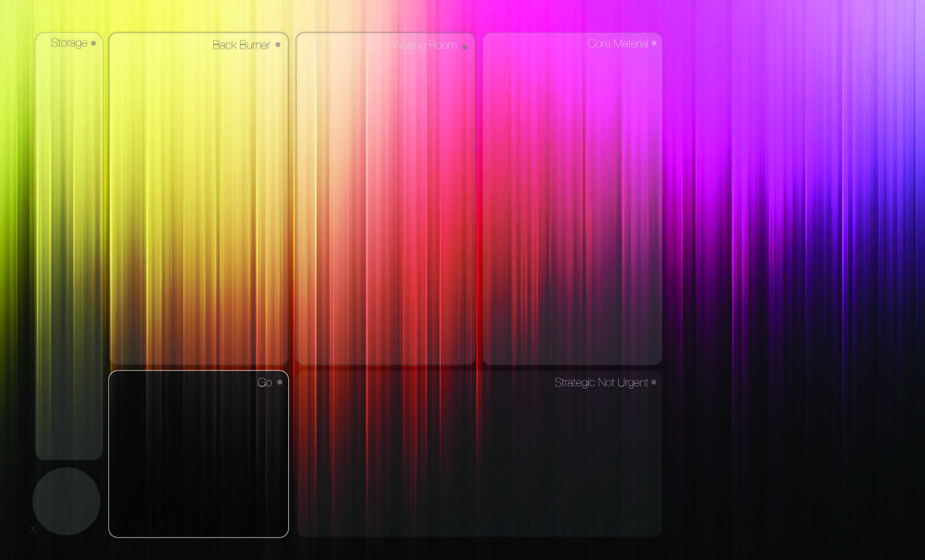Viewport: 925px width, 560px height.
Task: Click the gray circle below Storage column
Action: click(67, 501)
